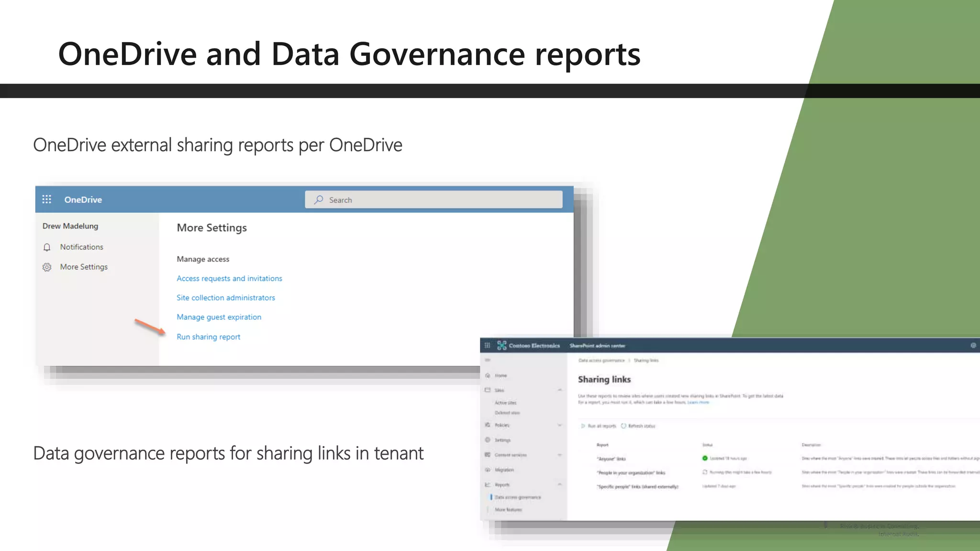This screenshot has height=551, width=980.
Task: Toggle SharePoint admin navigation hamburger menu
Action: [488, 360]
